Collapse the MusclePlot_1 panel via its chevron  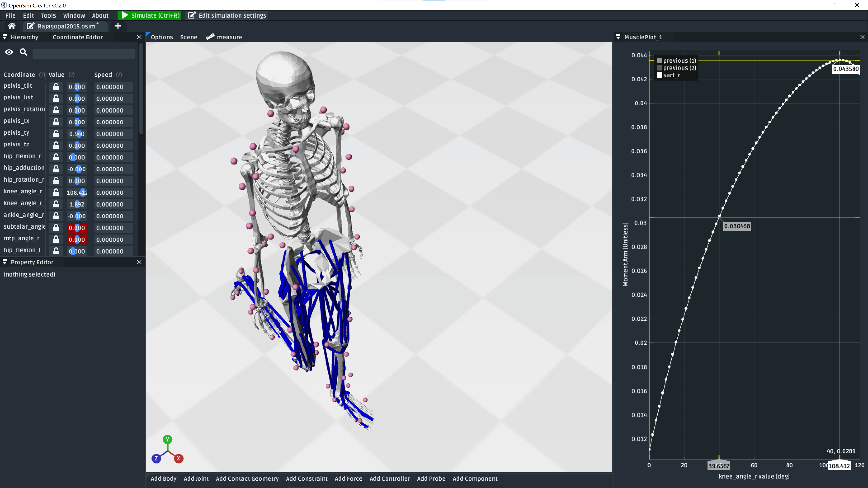click(618, 37)
